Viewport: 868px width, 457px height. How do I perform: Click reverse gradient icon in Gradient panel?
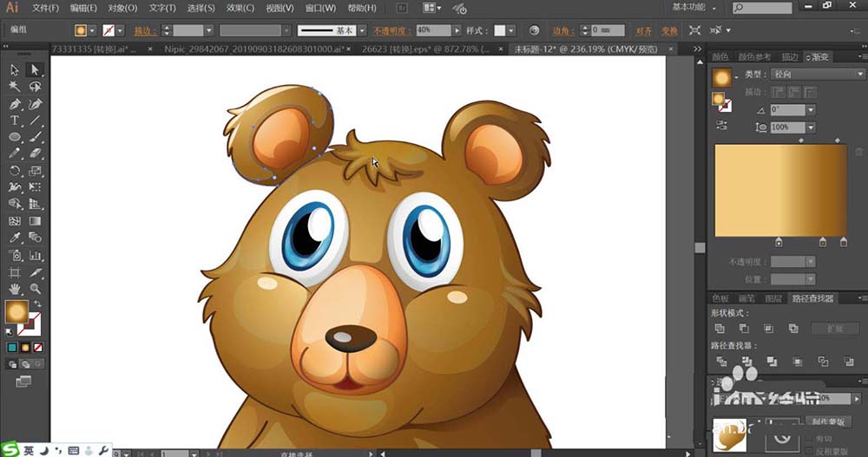[721, 125]
